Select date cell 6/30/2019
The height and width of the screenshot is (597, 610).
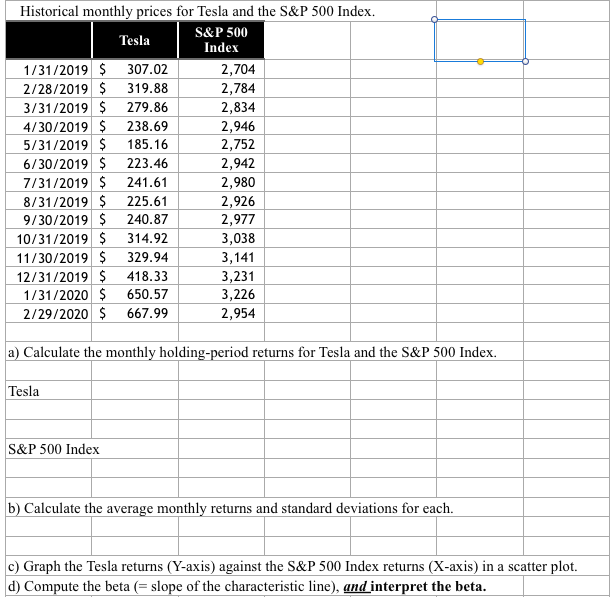(x=49, y=163)
